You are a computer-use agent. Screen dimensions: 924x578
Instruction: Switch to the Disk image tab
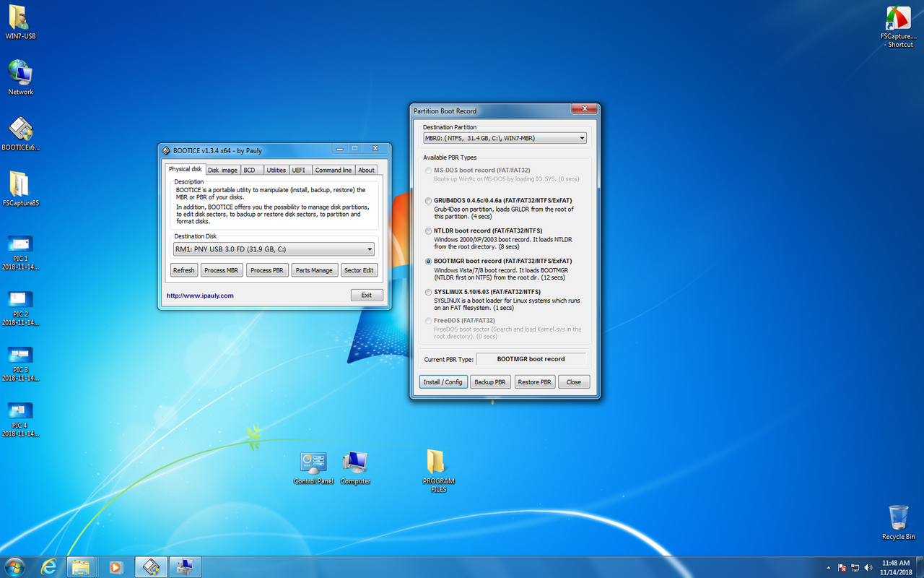click(x=222, y=171)
